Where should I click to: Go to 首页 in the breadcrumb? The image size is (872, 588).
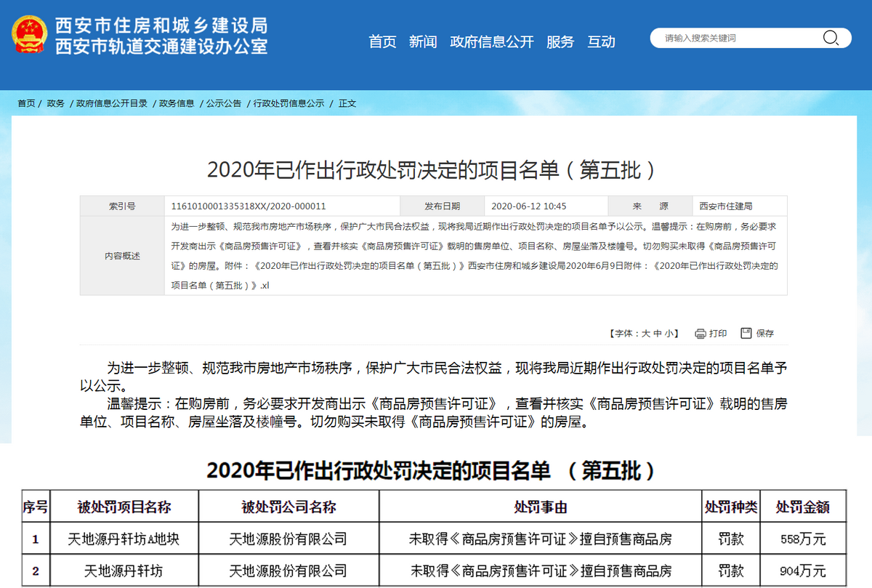[26, 103]
